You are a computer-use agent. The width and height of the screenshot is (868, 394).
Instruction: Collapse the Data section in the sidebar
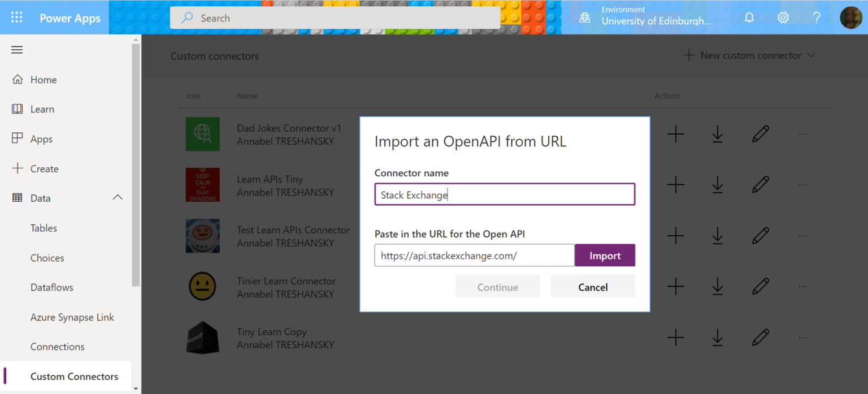tap(117, 198)
